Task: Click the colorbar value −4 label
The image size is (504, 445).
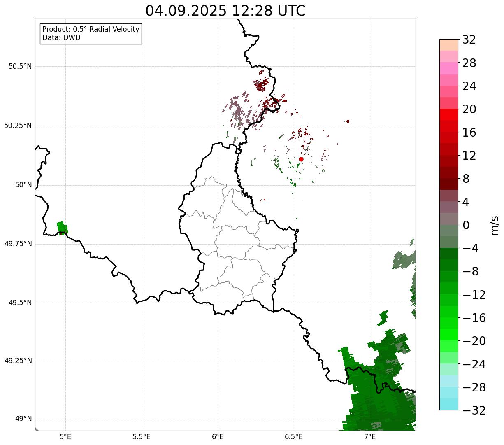Action: tap(470, 248)
